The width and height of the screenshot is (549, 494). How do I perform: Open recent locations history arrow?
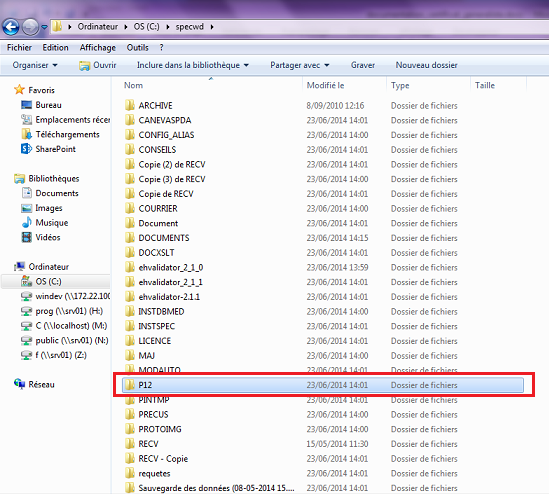click(x=44, y=27)
